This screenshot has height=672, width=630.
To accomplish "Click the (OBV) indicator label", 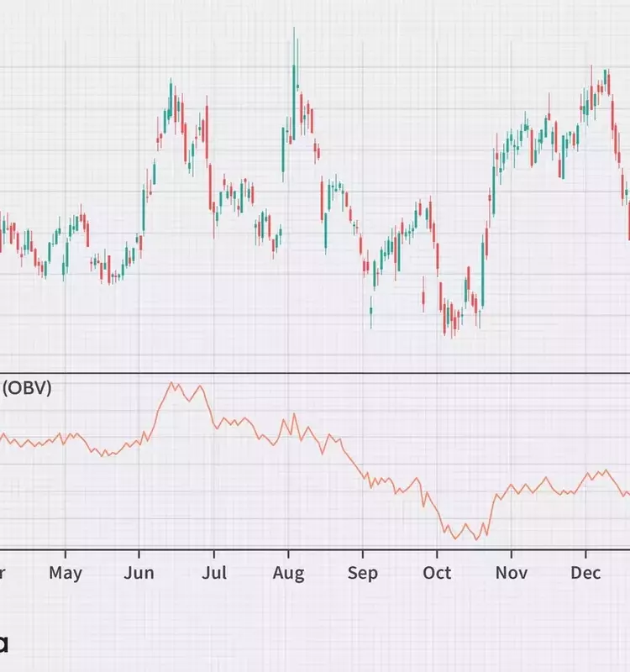I will [27, 388].
